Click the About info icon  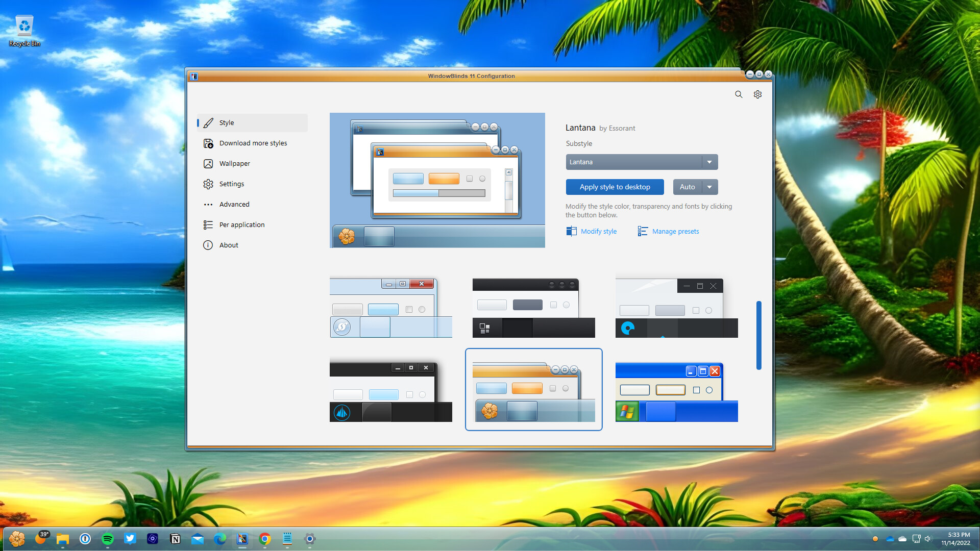[208, 245]
